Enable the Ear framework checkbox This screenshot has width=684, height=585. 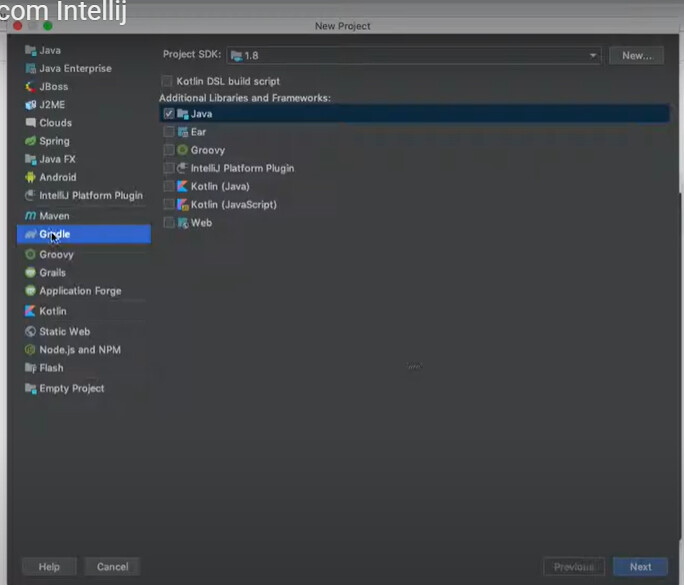pyautogui.click(x=169, y=132)
